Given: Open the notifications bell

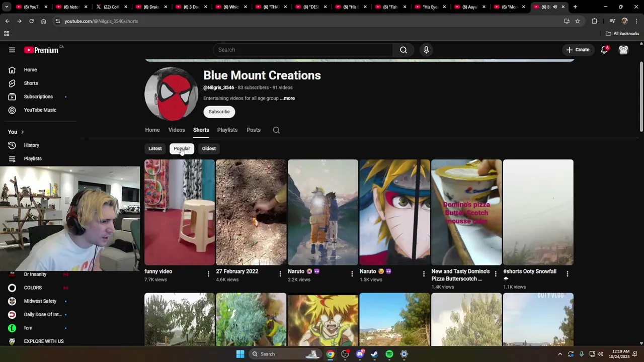Looking at the screenshot, I should pyautogui.click(x=604, y=50).
